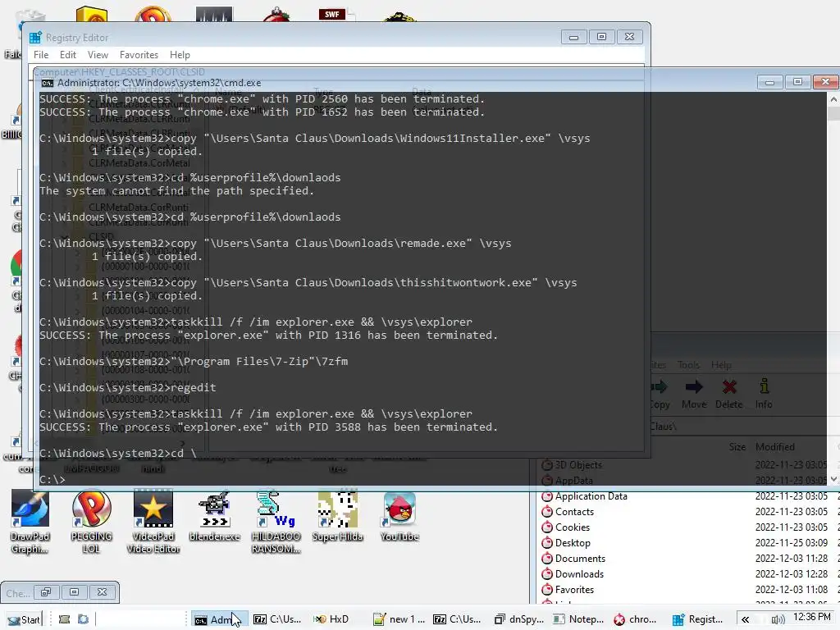Click the taskbar clock showing 12:36 PM
840x630 pixels.
click(x=811, y=617)
